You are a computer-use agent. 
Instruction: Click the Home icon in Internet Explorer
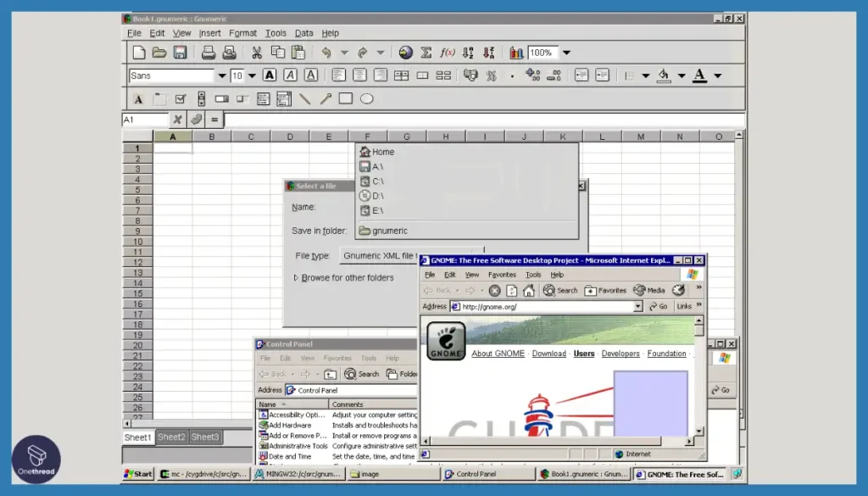point(529,291)
